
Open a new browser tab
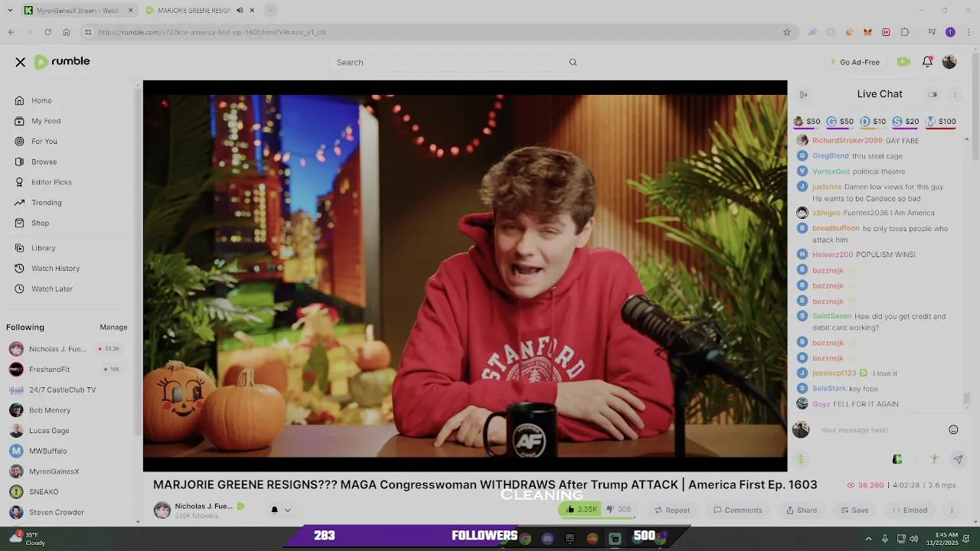pyautogui.click(x=271, y=10)
